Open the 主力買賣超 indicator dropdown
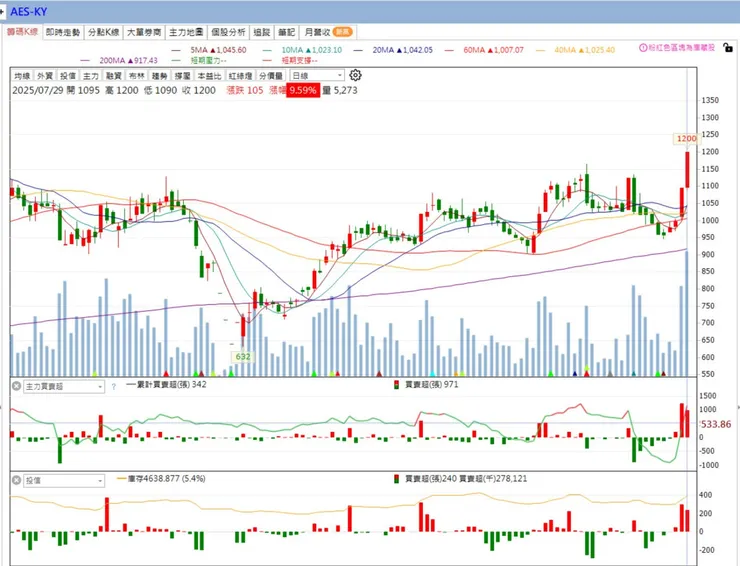740x566 pixels. [64, 387]
